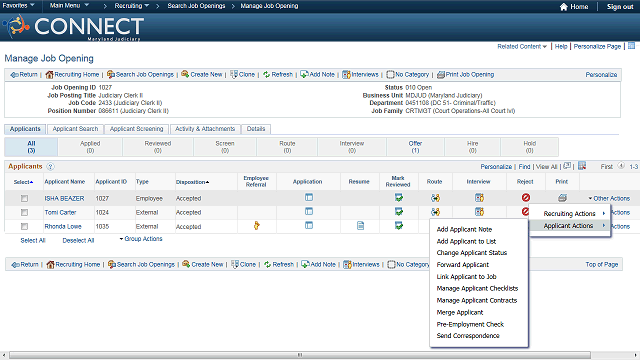Choose Change Applicant Status menu item
640x360 pixels.
[x=471, y=253]
